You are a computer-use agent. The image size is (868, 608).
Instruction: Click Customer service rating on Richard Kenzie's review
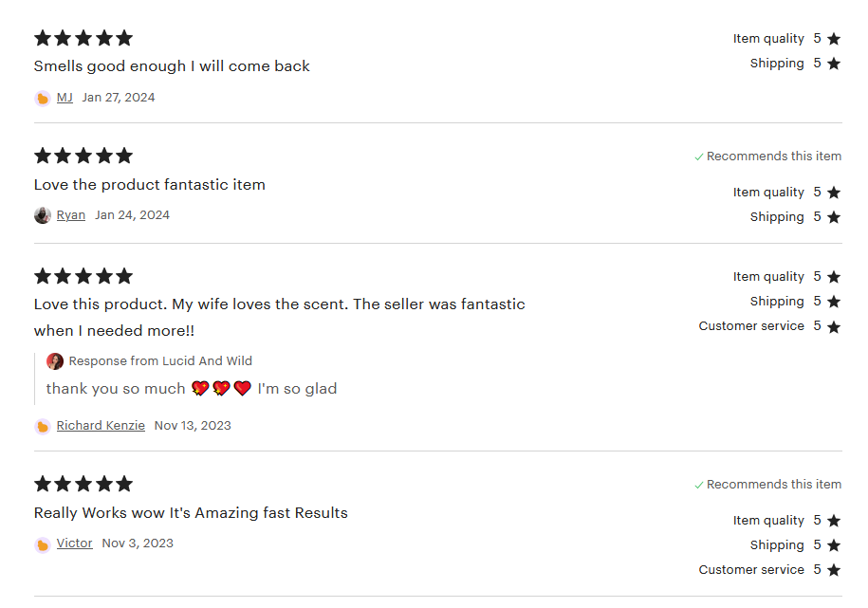tap(769, 326)
